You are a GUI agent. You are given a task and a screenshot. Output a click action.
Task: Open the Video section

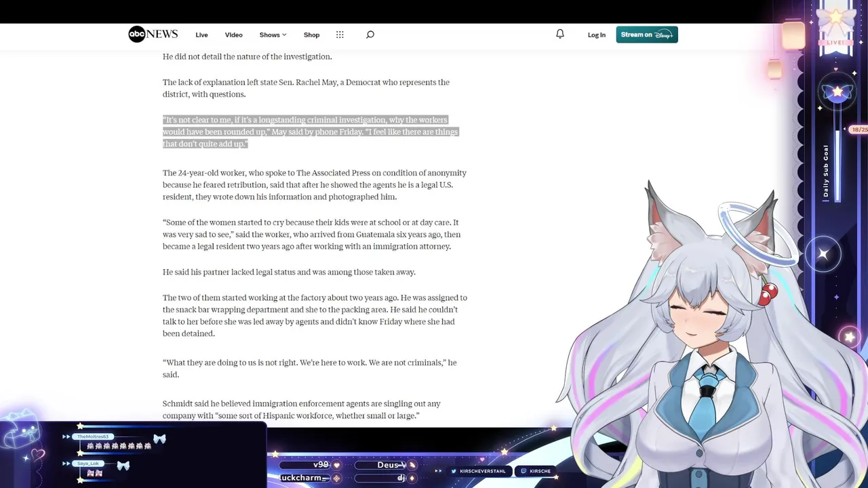pyautogui.click(x=233, y=35)
